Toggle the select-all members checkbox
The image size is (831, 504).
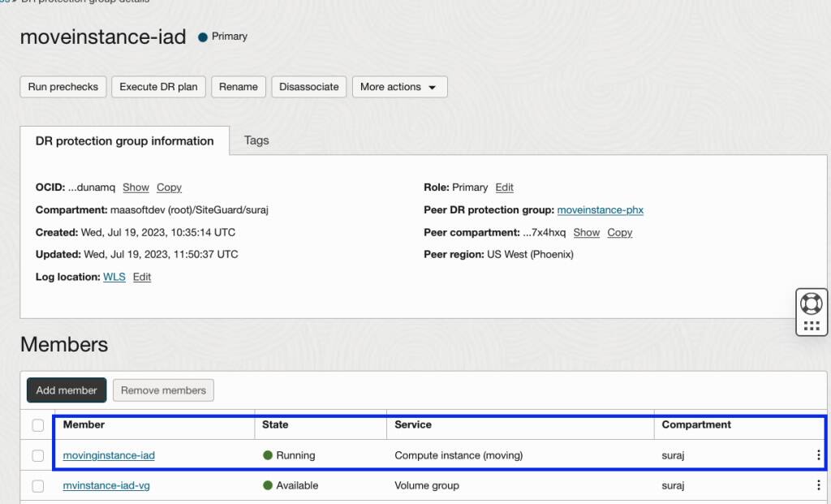pyautogui.click(x=37, y=425)
